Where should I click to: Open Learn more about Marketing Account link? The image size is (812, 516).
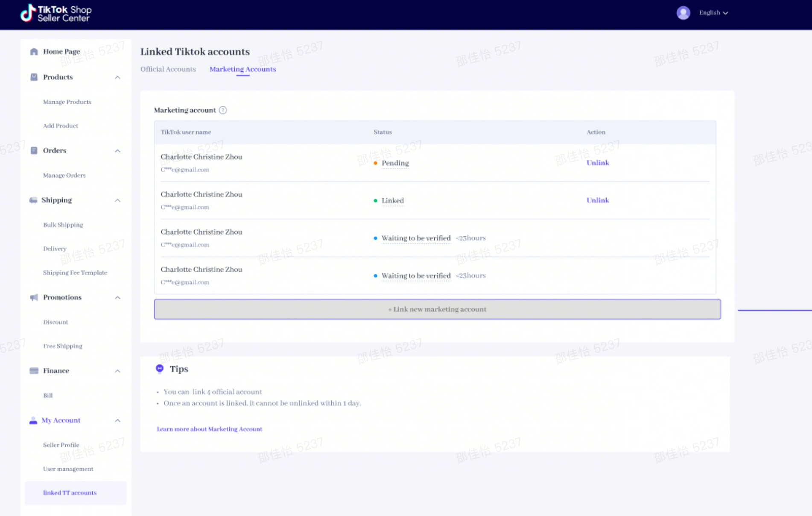pos(209,429)
